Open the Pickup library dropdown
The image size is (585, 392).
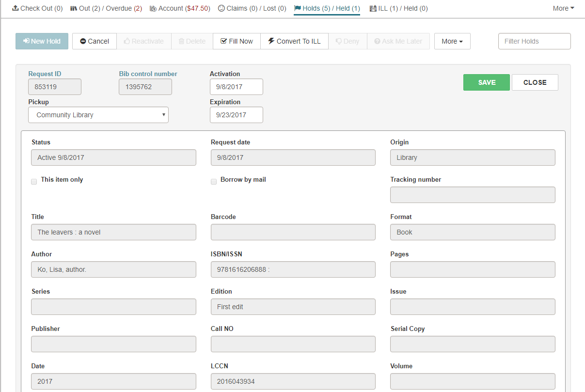[98, 115]
